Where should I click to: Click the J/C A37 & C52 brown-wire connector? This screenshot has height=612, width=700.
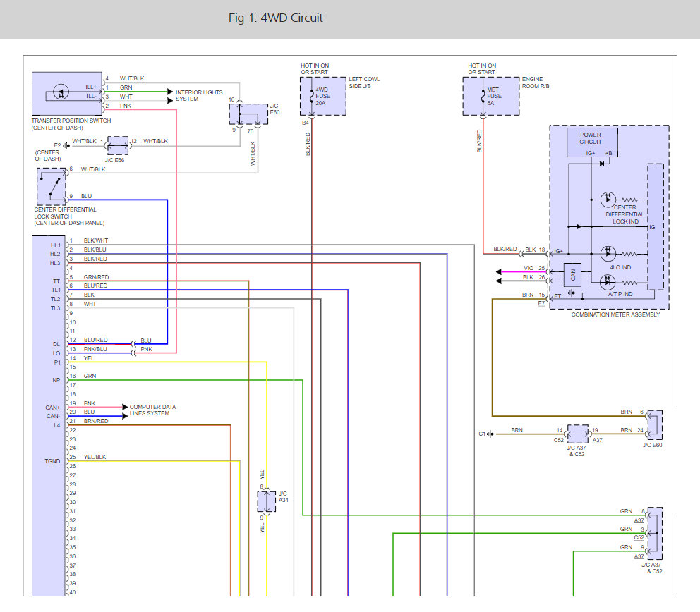click(578, 434)
